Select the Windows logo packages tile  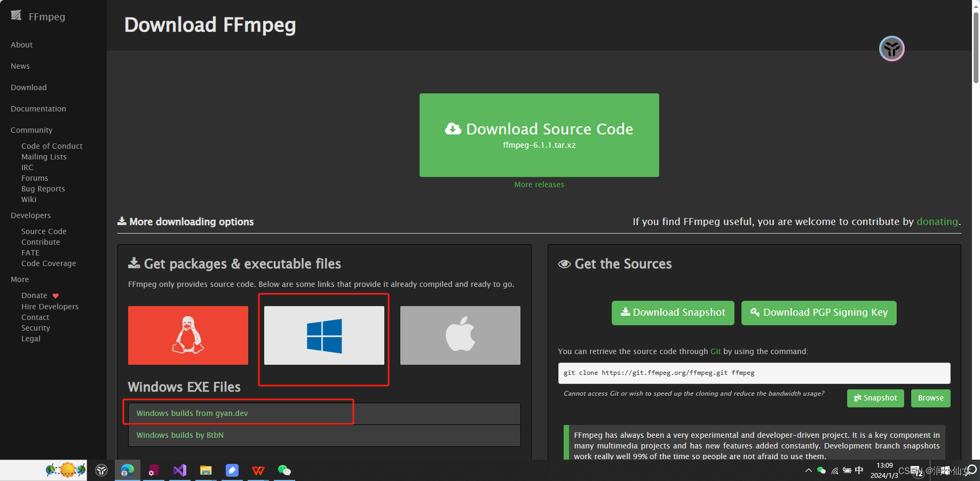coord(324,335)
